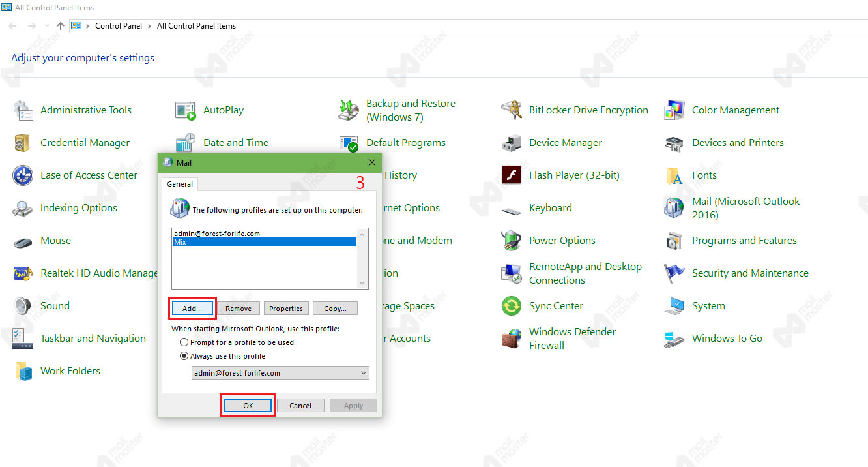Open the Sound icon
This screenshot has width=868, height=467.
(x=23, y=306)
